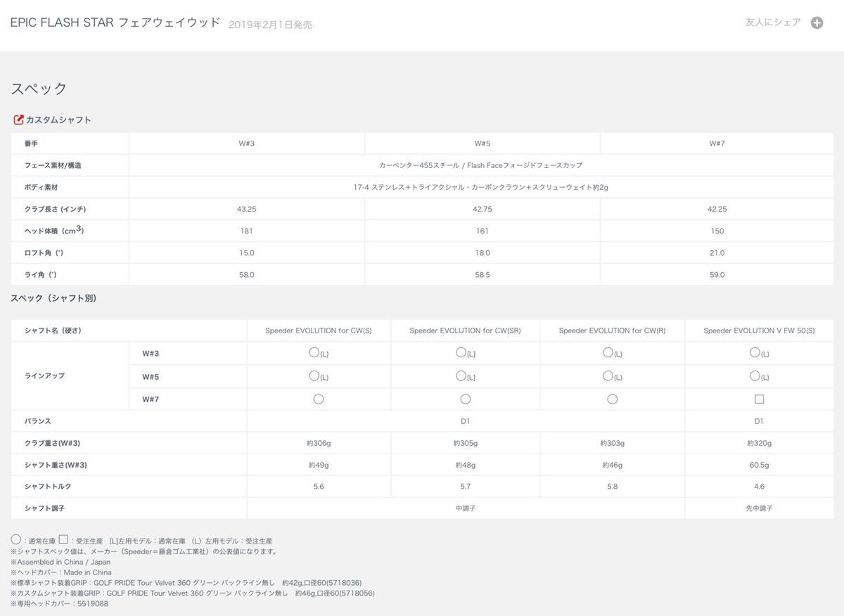Select the EPIC FLASH STAR フェアウェイウッド title
The width and height of the screenshot is (844, 616).
115,23
